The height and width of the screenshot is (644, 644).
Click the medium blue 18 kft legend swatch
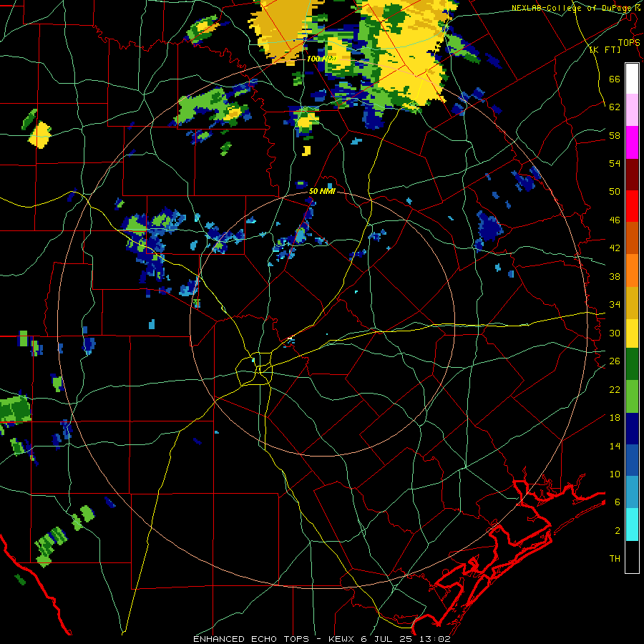click(x=632, y=460)
